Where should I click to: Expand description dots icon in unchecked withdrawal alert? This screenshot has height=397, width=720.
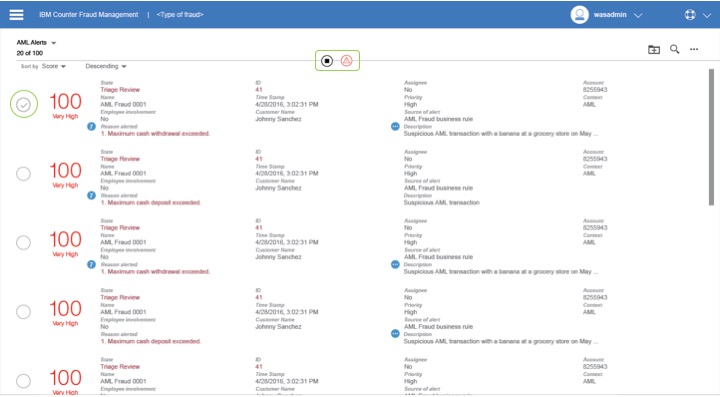tap(395, 264)
